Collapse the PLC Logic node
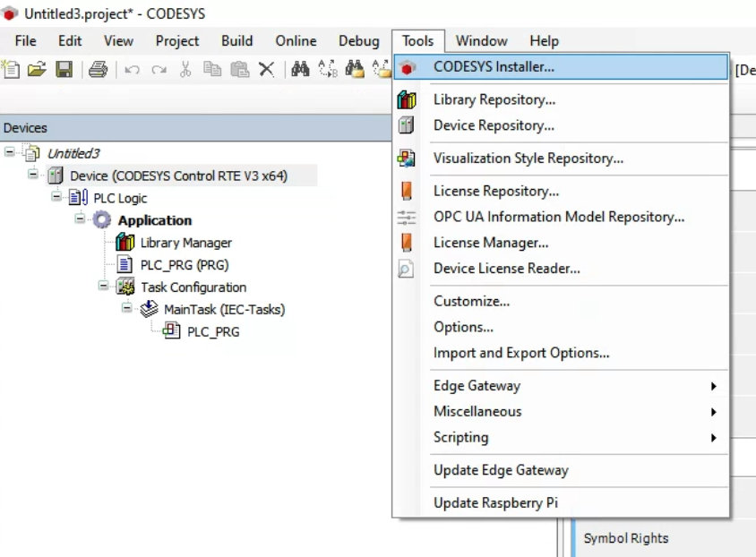 (56, 196)
